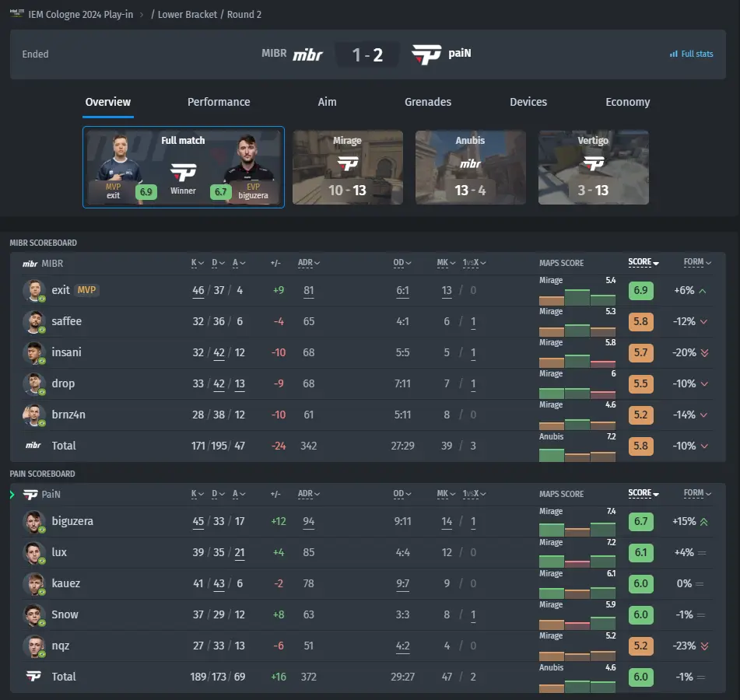Click the double-up arrow beside biguzera's +15% form
740x700 pixels.
pos(703,522)
